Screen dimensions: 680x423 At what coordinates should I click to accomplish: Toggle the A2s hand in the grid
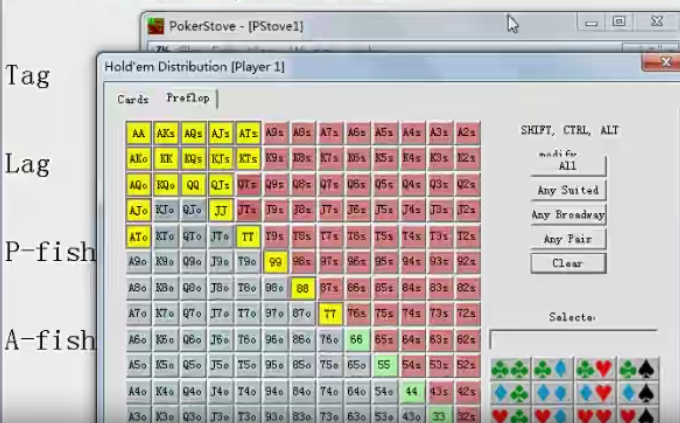466,133
